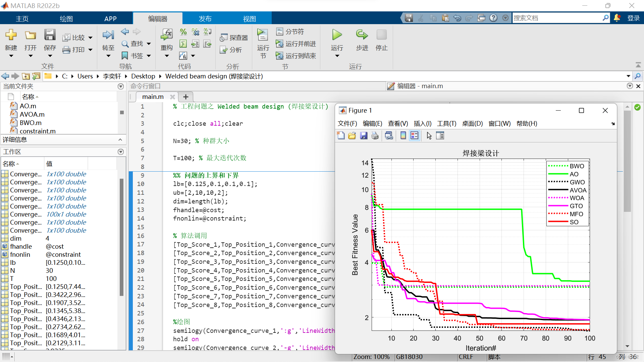Open the Bookmark dropdown arrow
The image size is (644, 362).
pyautogui.click(x=149, y=56)
